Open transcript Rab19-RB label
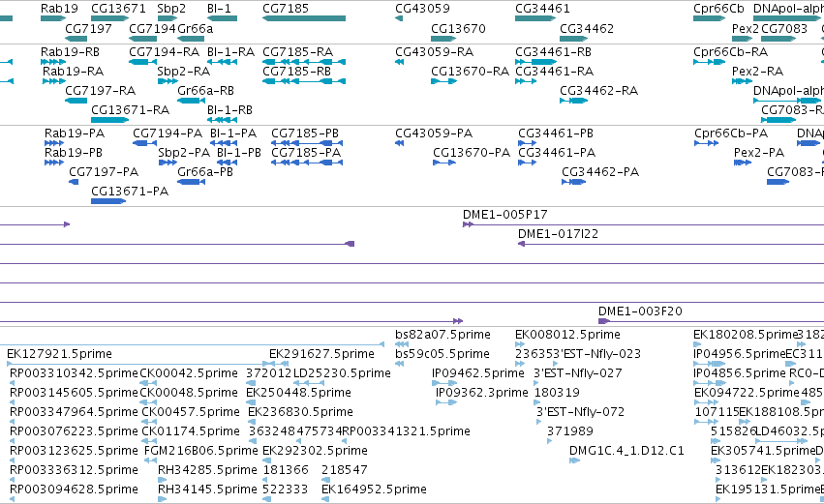The image size is (824, 504). click(x=70, y=52)
